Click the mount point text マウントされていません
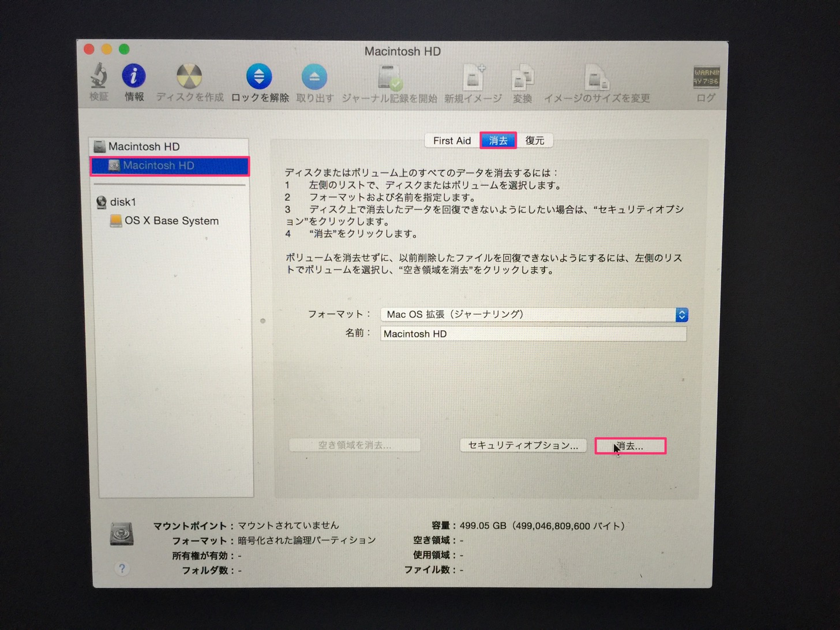This screenshot has width=840, height=630. pyautogui.click(x=288, y=526)
